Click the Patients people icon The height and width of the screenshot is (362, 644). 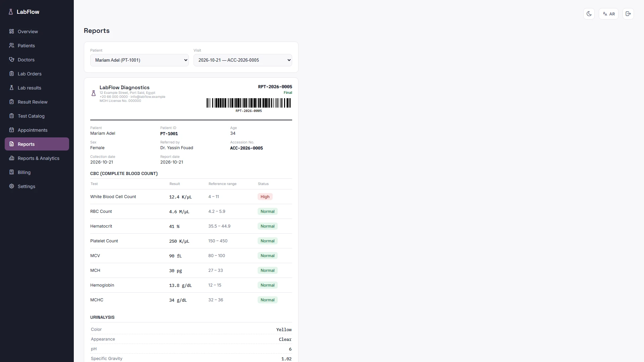(11, 45)
